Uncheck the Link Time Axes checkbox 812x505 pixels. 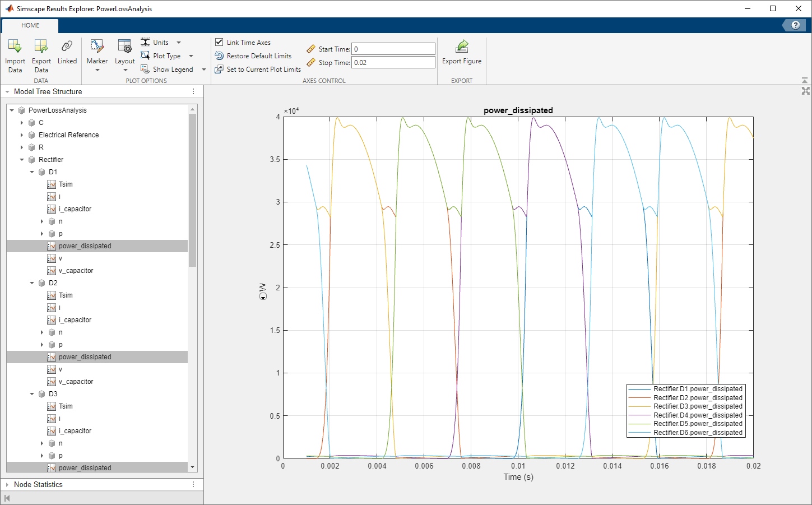220,42
